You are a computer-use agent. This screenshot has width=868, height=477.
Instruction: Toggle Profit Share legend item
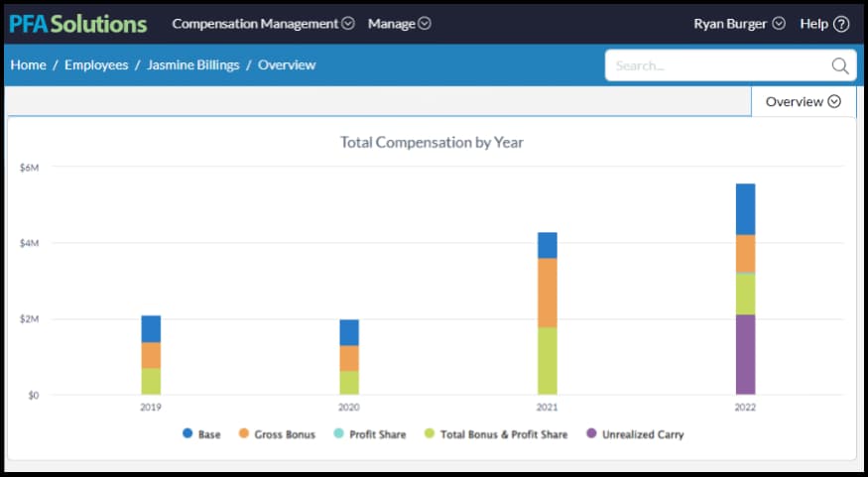370,434
